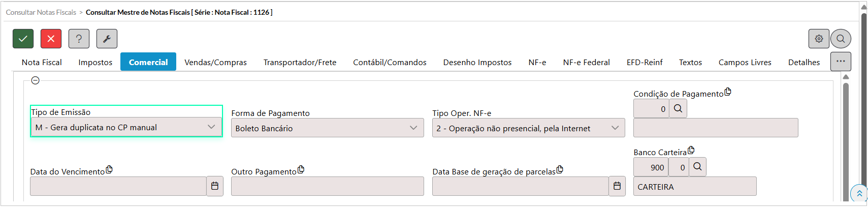Open Banco Carteira lookup magnifier
This screenshot has width=868, height=207.
(x=697, y=167)
